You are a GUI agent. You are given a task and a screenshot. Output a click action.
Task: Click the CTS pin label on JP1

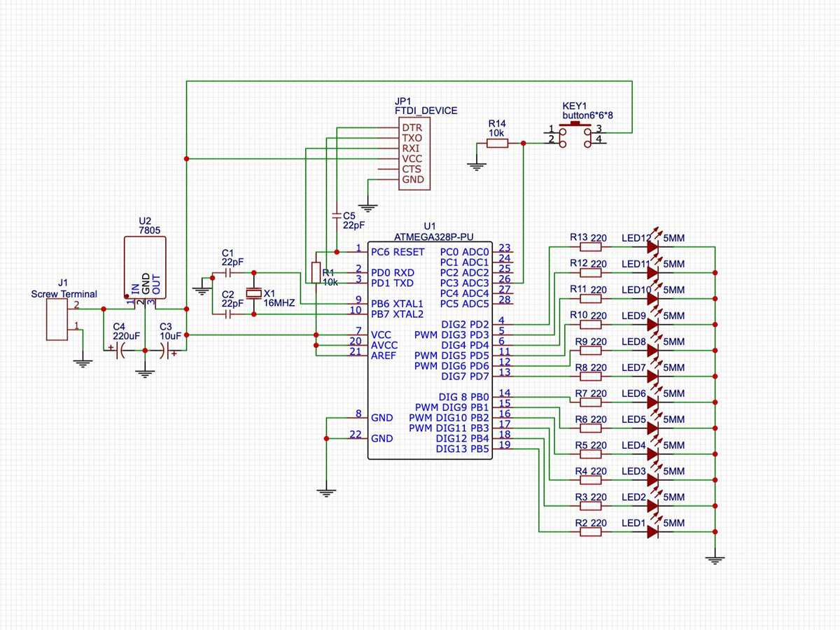click(412, 169)
